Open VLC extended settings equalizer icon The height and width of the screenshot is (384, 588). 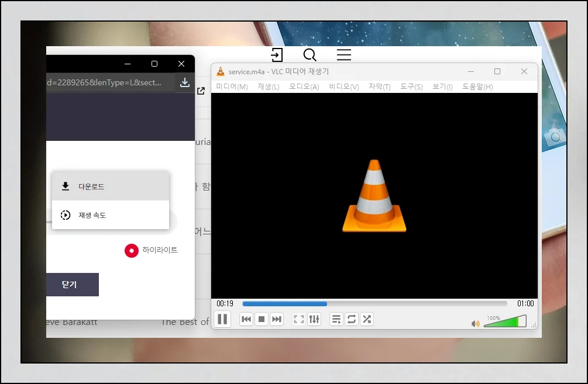click(x=314, y=319)
